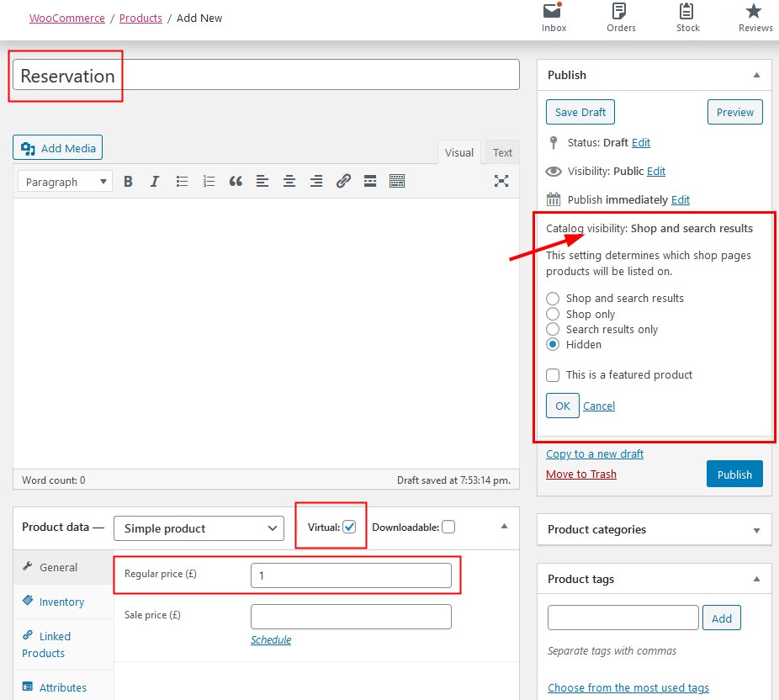Open the Stock activity panel
779x700 pixels.
point(687,18)
